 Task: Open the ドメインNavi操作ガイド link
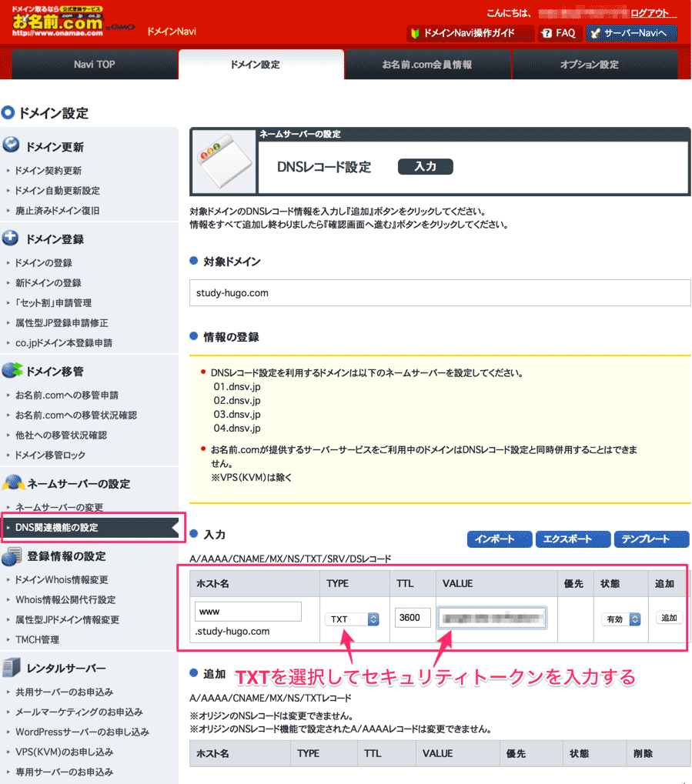(x=470, y=33)
